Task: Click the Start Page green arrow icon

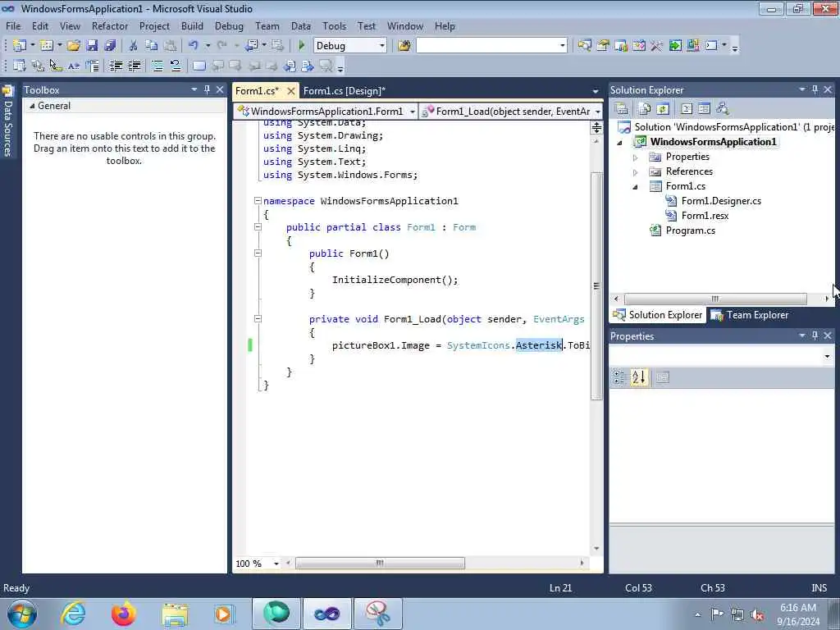Action: [x=675, y=46]
